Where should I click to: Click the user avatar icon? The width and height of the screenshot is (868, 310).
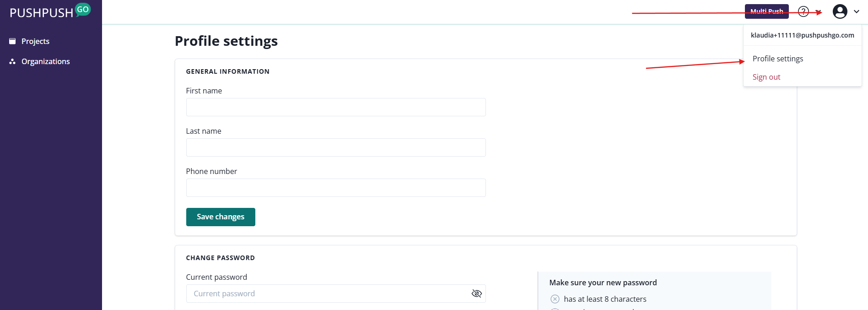840,11
